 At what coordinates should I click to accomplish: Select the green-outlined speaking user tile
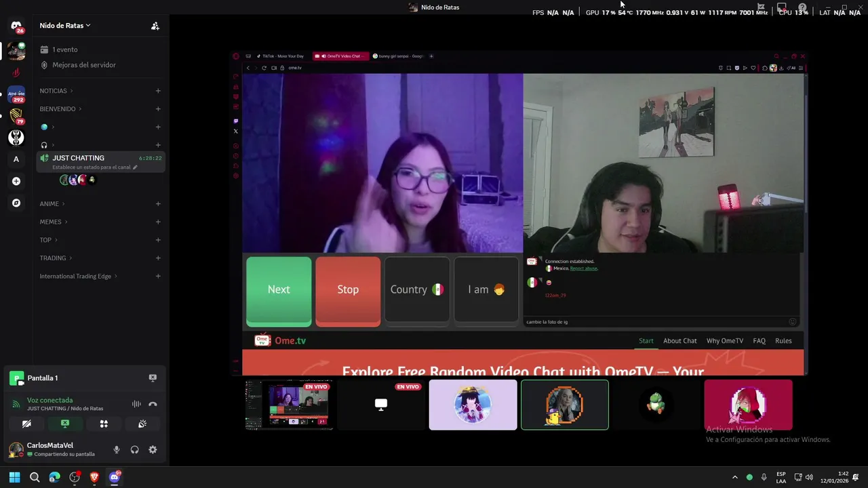point(565,405)
